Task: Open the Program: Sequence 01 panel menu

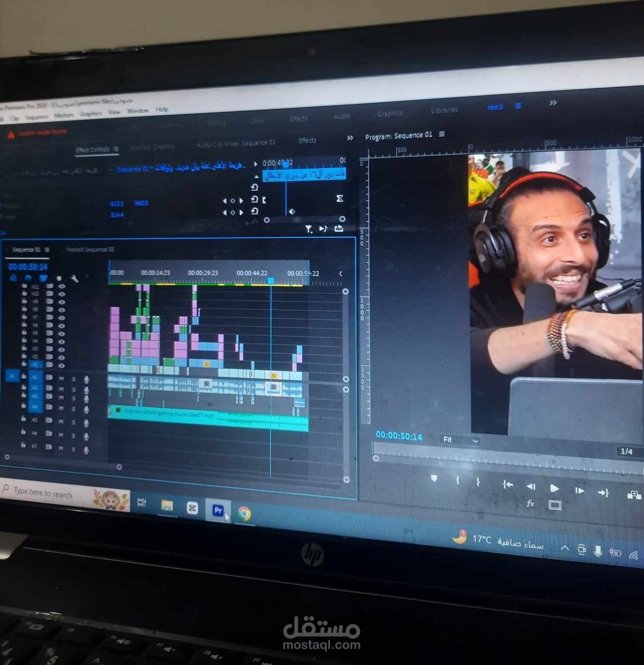Action: (442, 134)
